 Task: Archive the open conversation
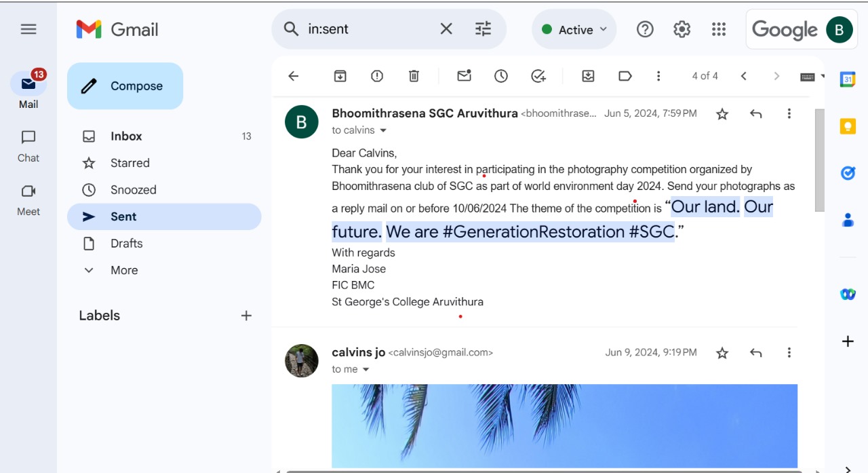coord(340,76)
